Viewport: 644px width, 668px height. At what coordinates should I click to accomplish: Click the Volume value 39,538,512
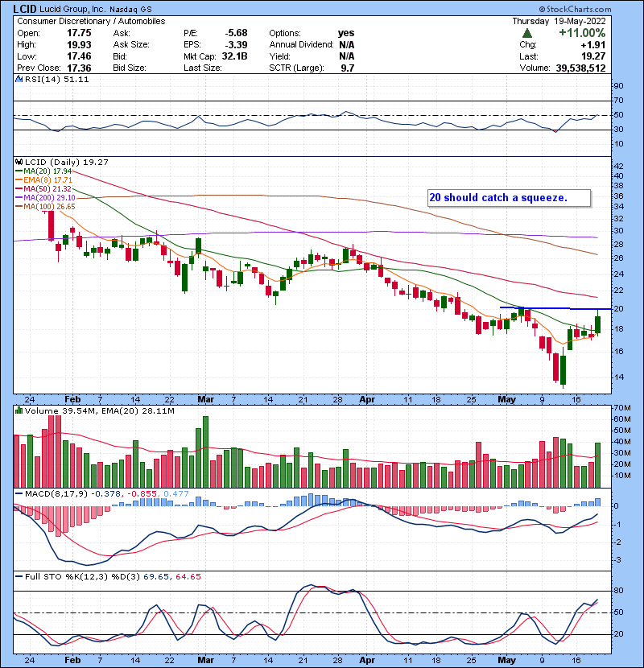coord(581,68)
